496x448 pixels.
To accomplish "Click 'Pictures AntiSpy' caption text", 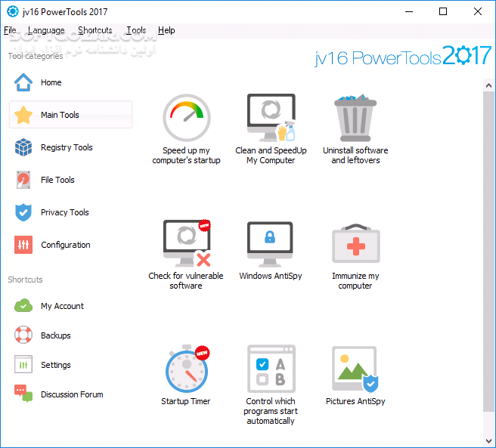I will coord(355,401).
